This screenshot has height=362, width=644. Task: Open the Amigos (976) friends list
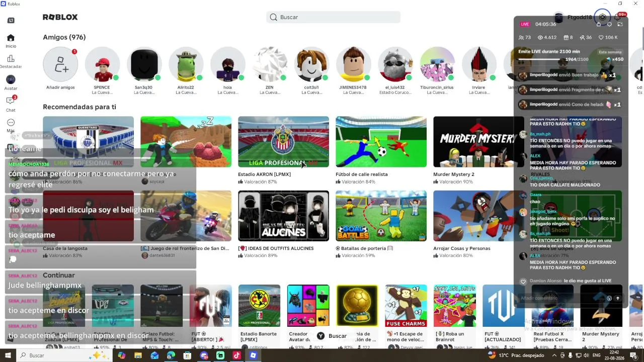(x=64, y=37)
